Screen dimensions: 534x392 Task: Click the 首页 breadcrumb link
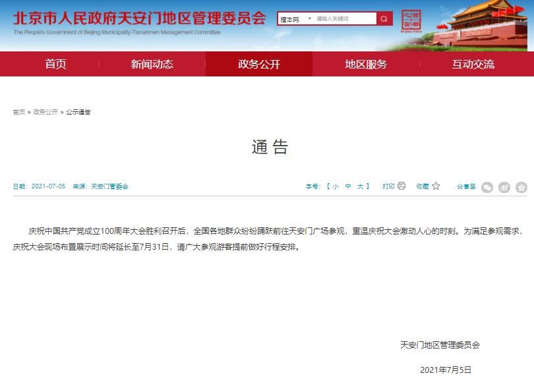tap(19, 112)
